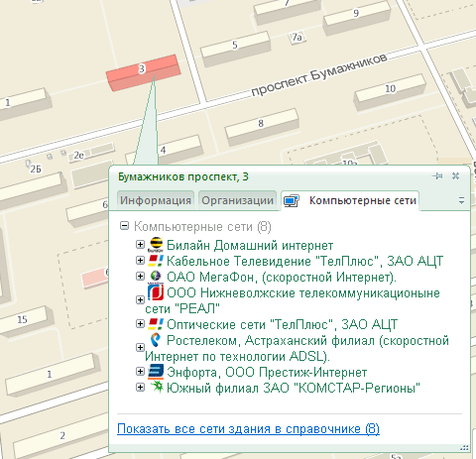The height and width of the screenshot is (459, 476).
Task: Open Оптические сети "ТелПлюс", ЗАО АЦТ
Action: 282,324
